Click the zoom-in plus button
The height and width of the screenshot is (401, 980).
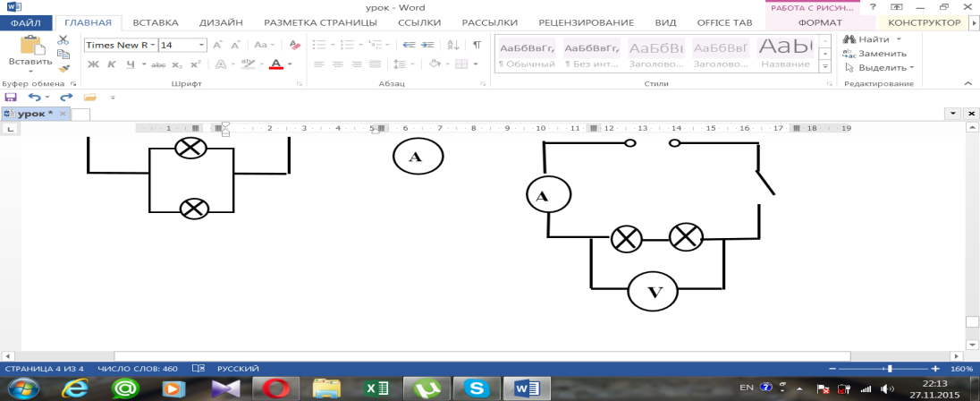coord(935,369)
